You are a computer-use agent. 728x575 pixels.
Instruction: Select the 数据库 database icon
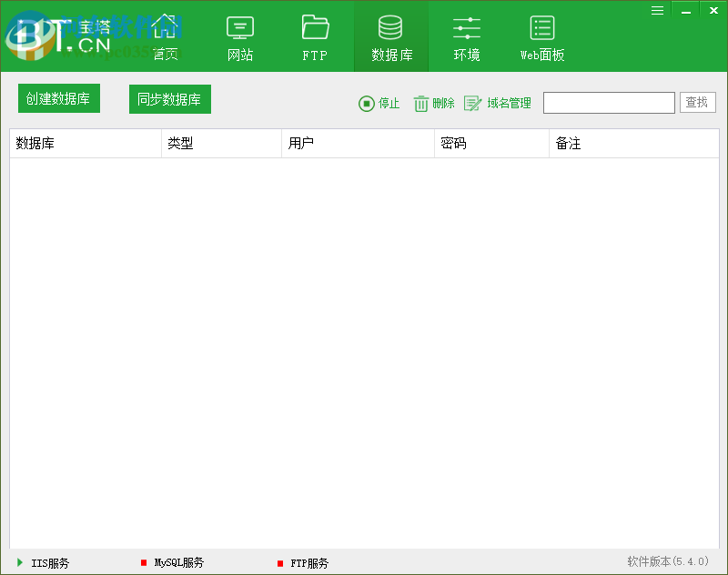(x=391, y=36)
